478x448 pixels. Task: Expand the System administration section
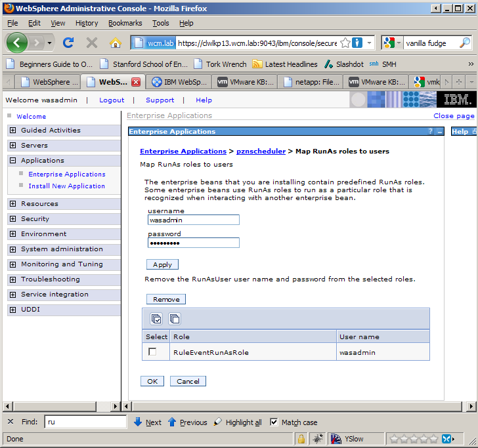pyautogui.click(x=12, y=249)
